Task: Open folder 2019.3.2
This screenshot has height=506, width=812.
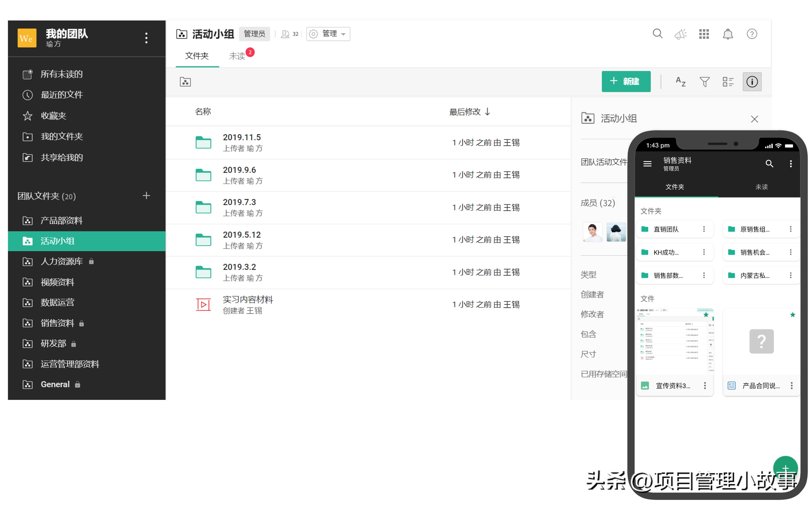Action: (368, 272)
